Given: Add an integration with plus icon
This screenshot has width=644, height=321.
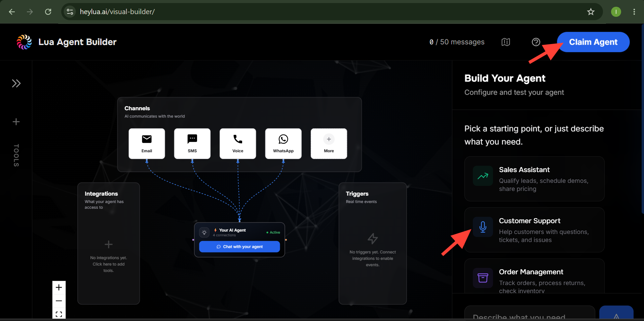Looking at the screenshot, I should (x=108, y=244).
